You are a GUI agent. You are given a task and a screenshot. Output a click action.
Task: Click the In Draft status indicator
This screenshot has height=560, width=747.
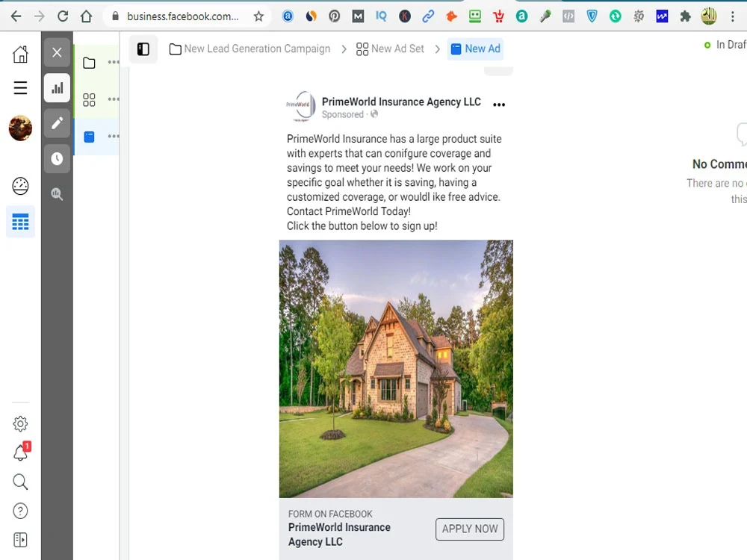click(x=725, y=45)
